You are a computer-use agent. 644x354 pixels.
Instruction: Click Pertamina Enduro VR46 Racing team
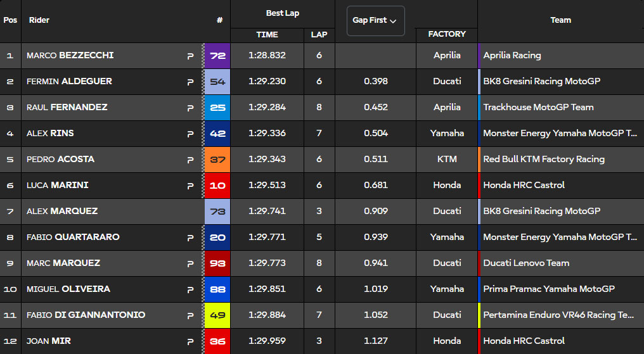pos(558,315)
